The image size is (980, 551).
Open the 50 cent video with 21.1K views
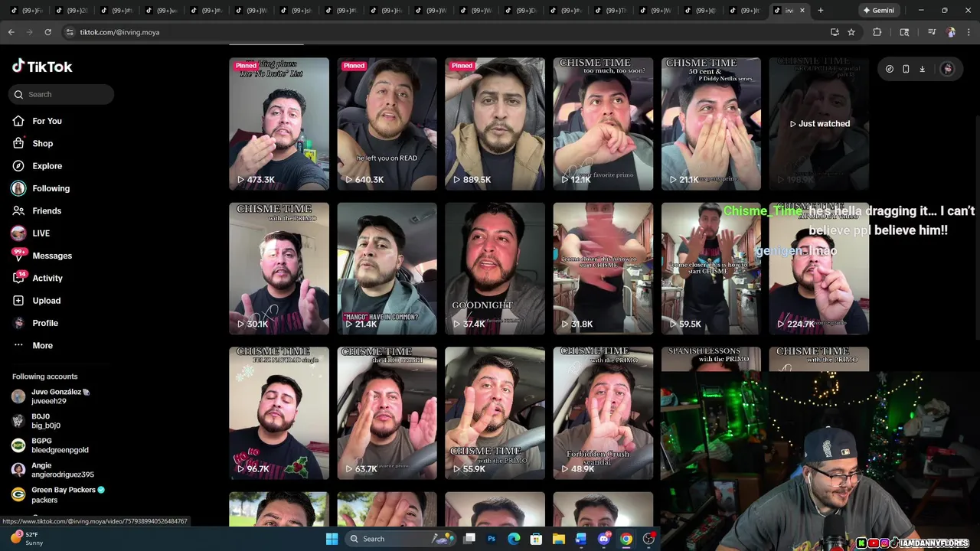[x=710, y=124]
